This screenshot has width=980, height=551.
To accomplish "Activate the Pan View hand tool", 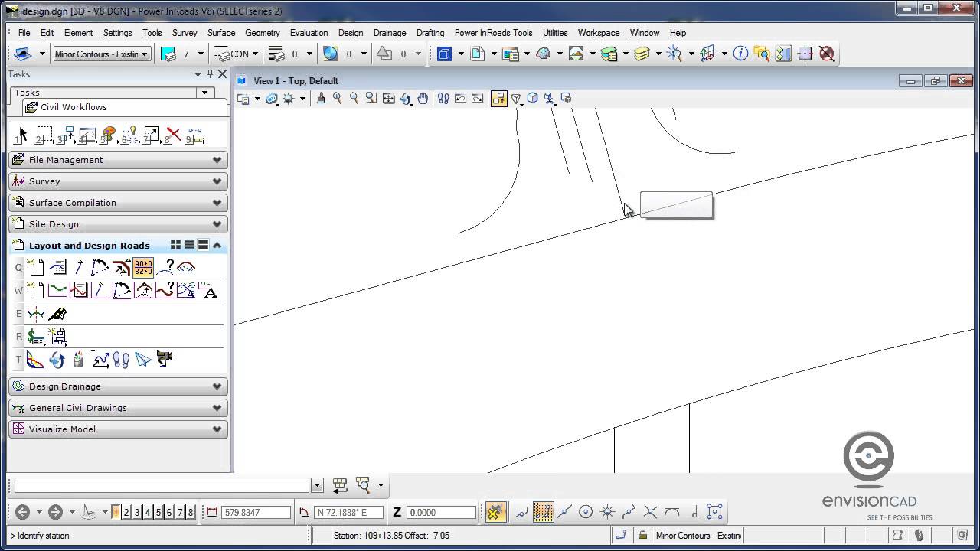I will click(x=423, y=99).
